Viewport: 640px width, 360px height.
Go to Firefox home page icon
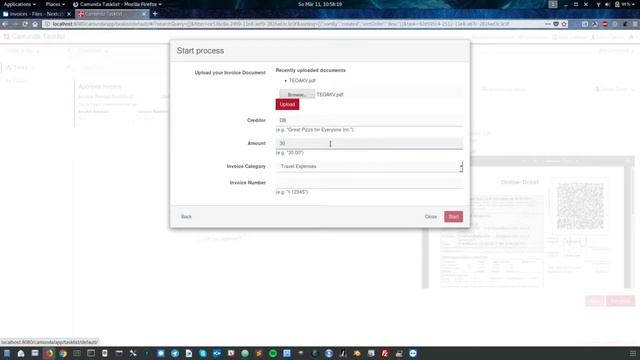(x=35, y=24)
